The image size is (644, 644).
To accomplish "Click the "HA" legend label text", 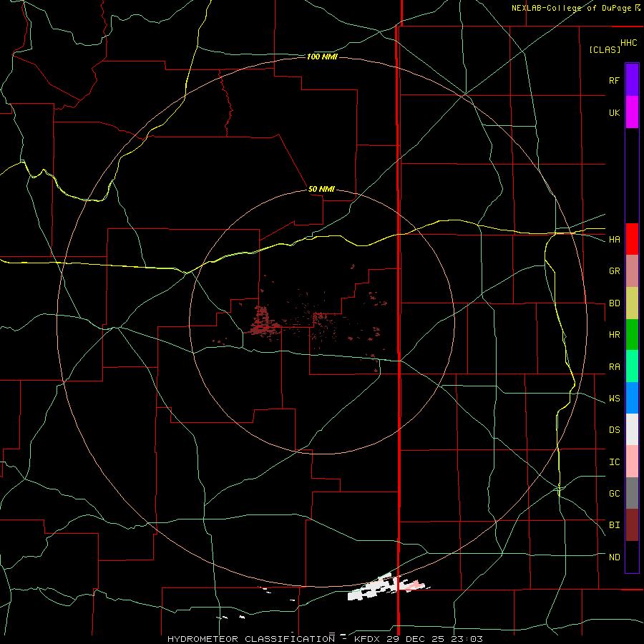I will (615, 240).
